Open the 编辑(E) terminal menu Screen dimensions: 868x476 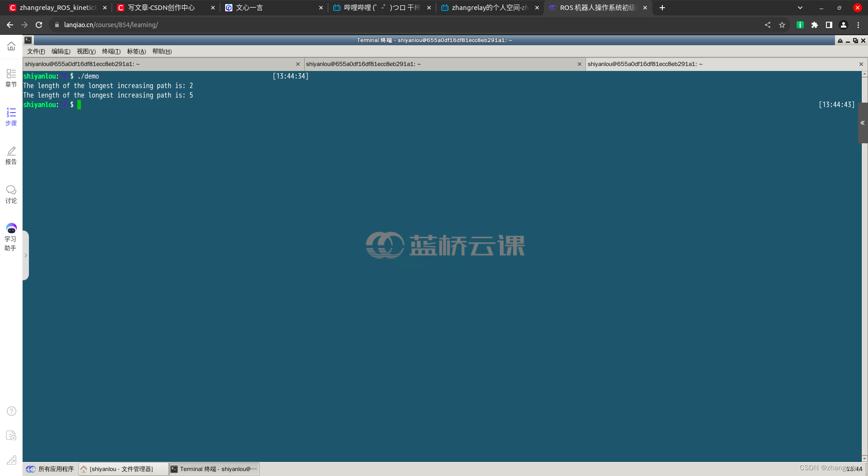(x=61, y=52)
